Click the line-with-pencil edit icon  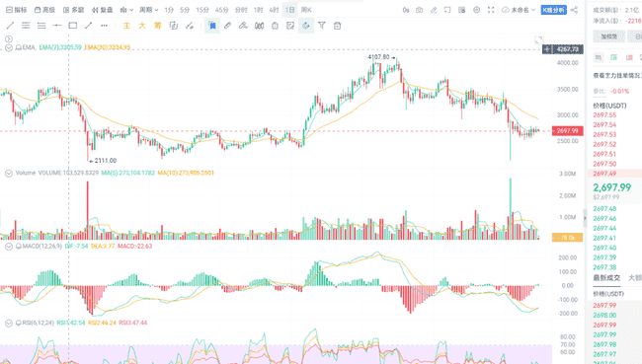pos(190,26)
